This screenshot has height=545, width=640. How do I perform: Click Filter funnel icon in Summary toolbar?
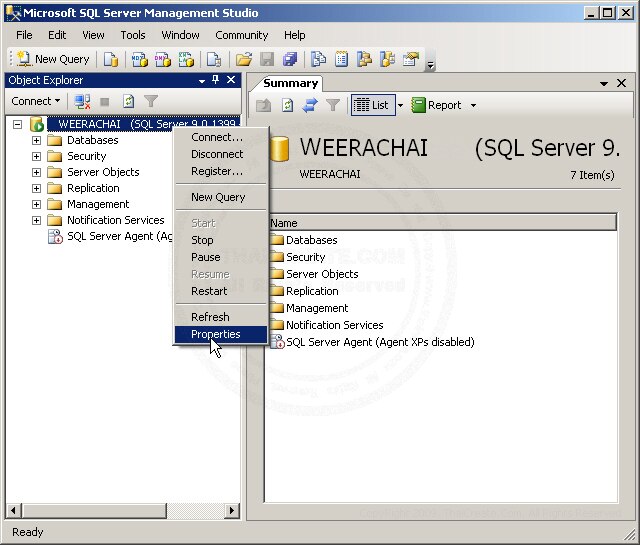pos(333,105)
